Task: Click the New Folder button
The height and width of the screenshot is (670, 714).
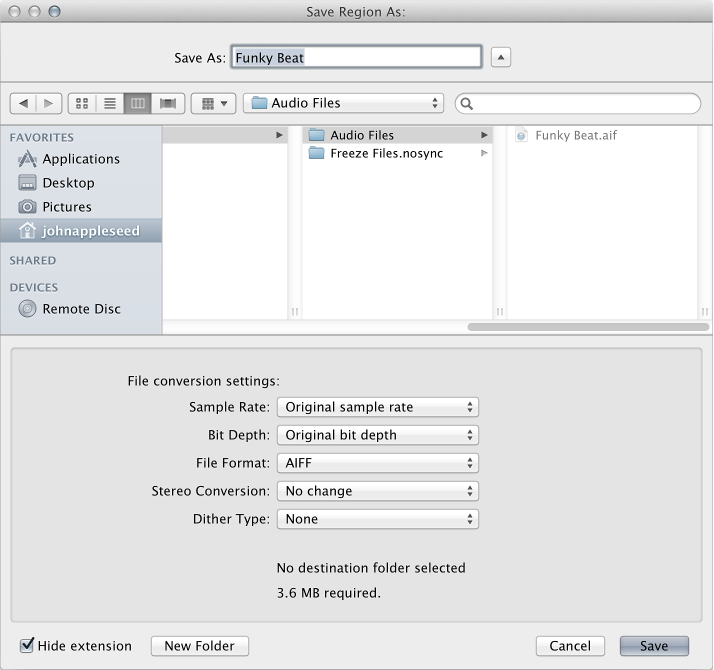Action: point(199,646)
